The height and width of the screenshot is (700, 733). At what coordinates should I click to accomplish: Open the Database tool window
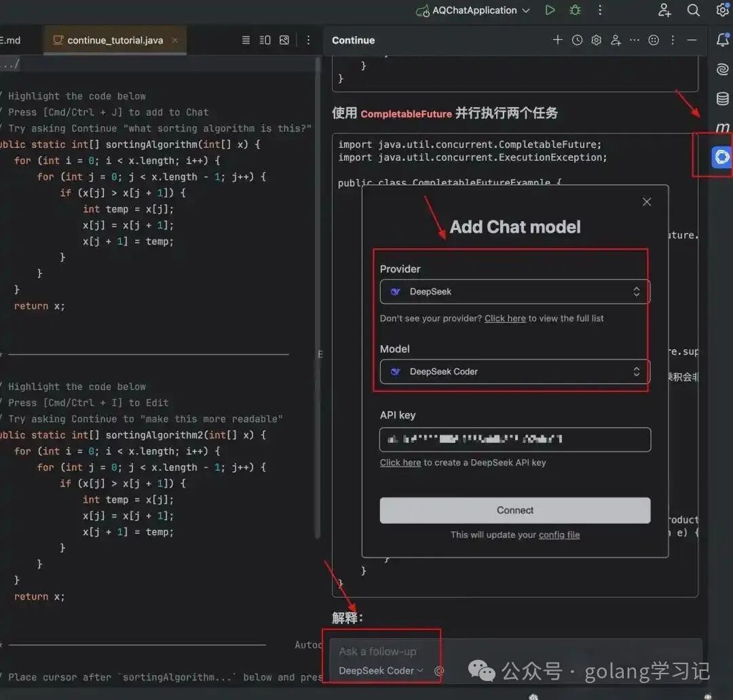(723, 98)
